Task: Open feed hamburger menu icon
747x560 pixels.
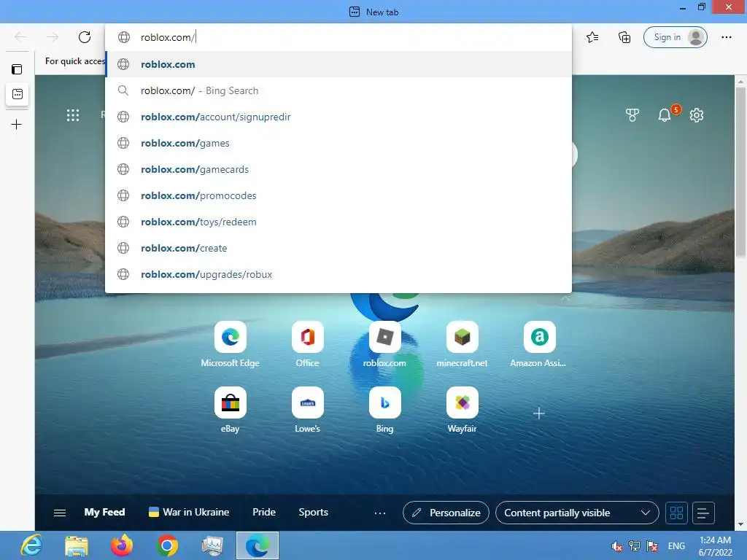Action: [x=60, y=513]
